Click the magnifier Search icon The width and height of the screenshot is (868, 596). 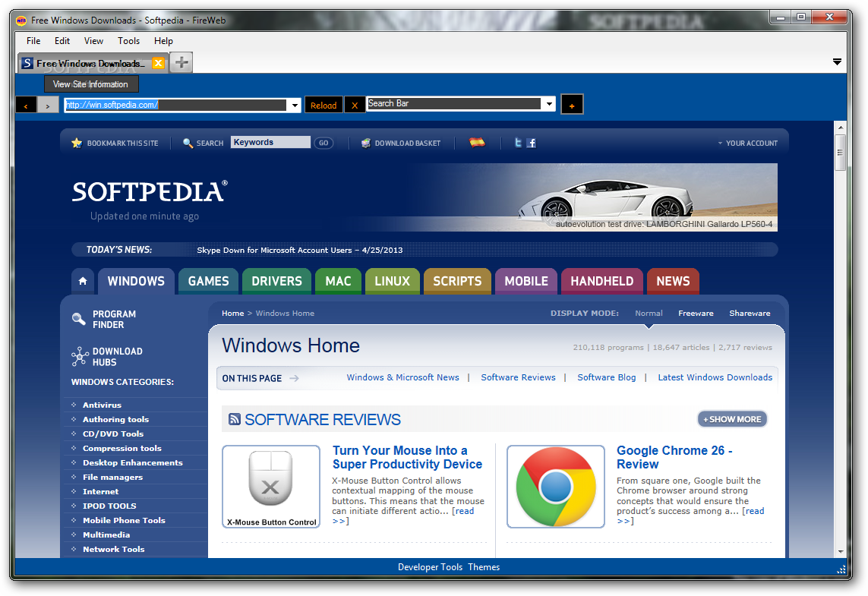click(188, 143)
